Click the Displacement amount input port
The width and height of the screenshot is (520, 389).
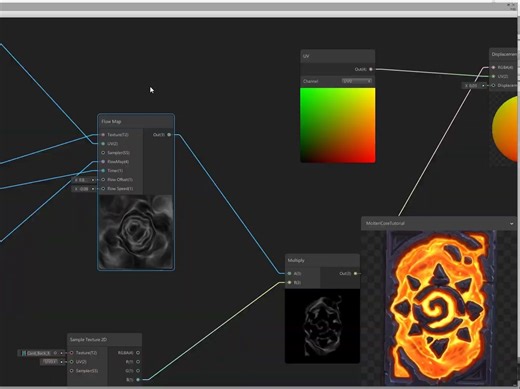(493, 86)
